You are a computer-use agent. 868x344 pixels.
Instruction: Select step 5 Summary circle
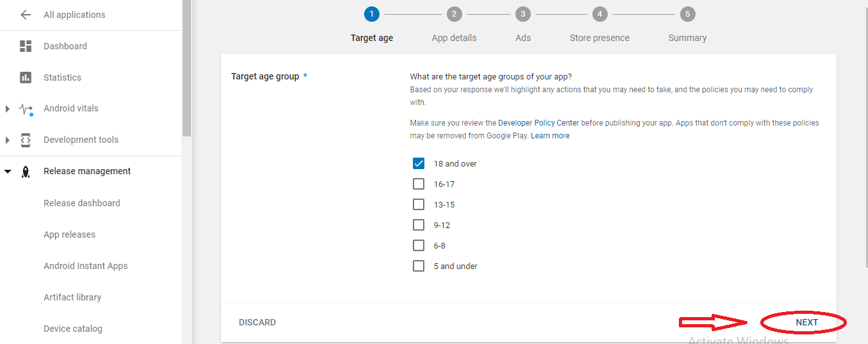pos(687,14)
